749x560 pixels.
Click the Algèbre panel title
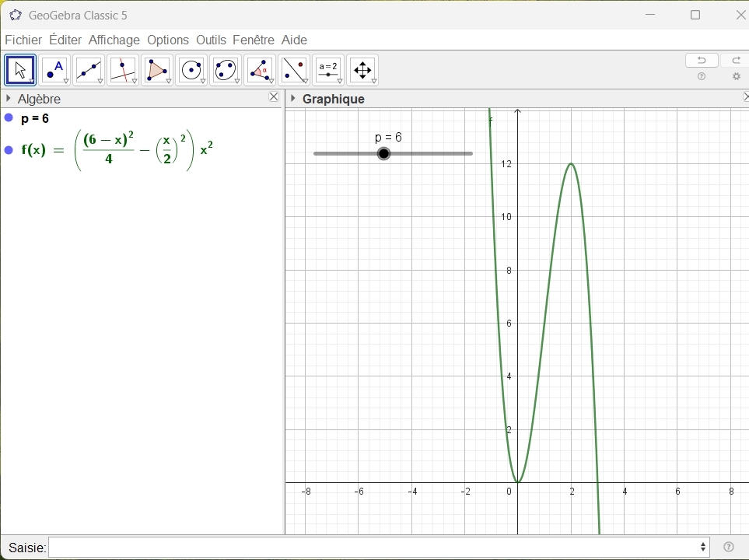[39, 99]
